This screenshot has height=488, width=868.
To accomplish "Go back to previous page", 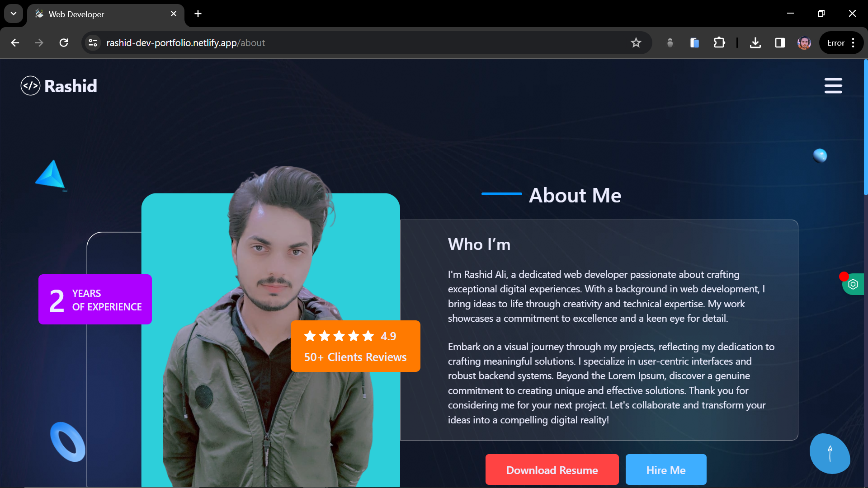I will tap(15, 43).
